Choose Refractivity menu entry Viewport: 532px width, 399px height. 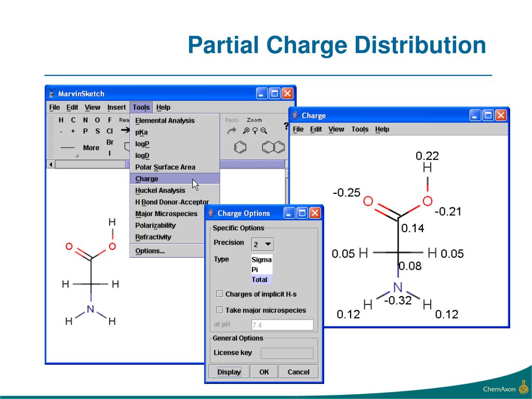pos(168,237)
